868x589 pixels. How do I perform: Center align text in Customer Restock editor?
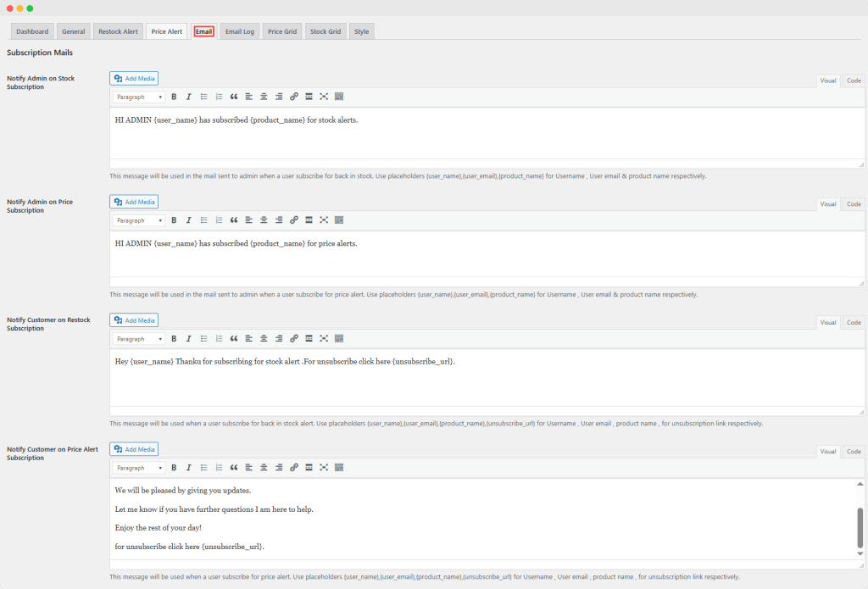264,339
